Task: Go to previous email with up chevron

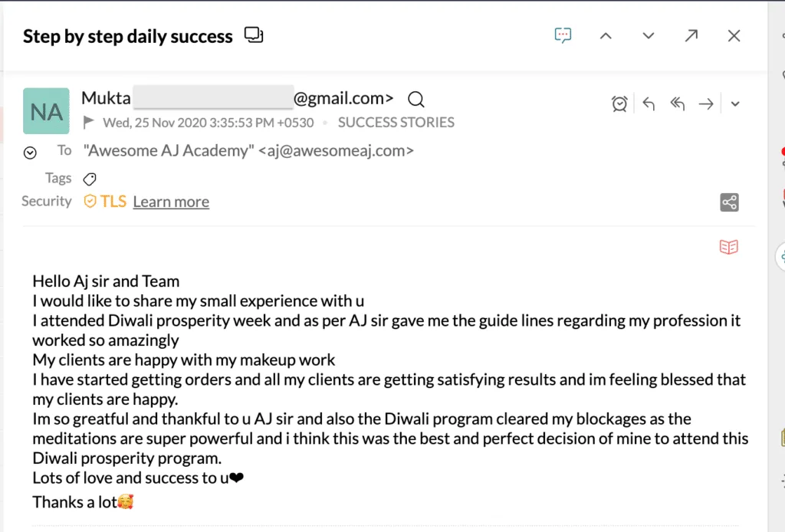Action: (606, 36)
